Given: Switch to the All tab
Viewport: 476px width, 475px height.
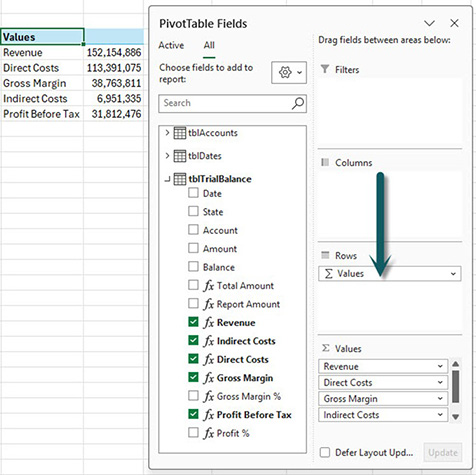Looking at the screenshot, I should tap(209, 45).
